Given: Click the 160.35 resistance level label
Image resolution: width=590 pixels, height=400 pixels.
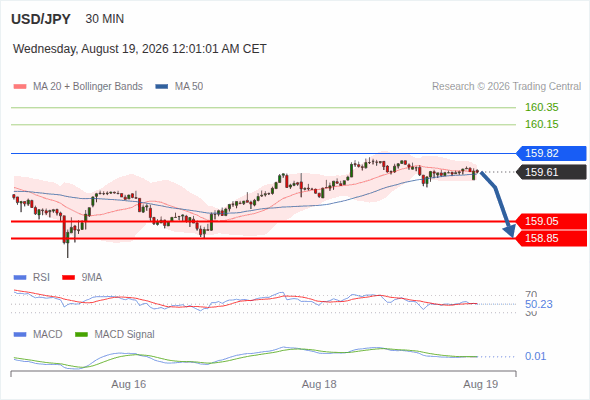Looking at the screenshot, I should 542,108.
